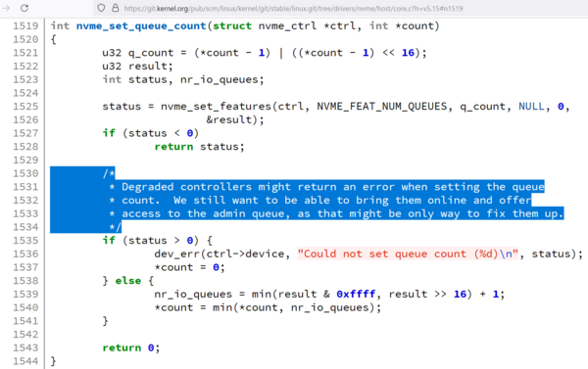
Task: Open line number 1543 link
Action: point(25,348)
